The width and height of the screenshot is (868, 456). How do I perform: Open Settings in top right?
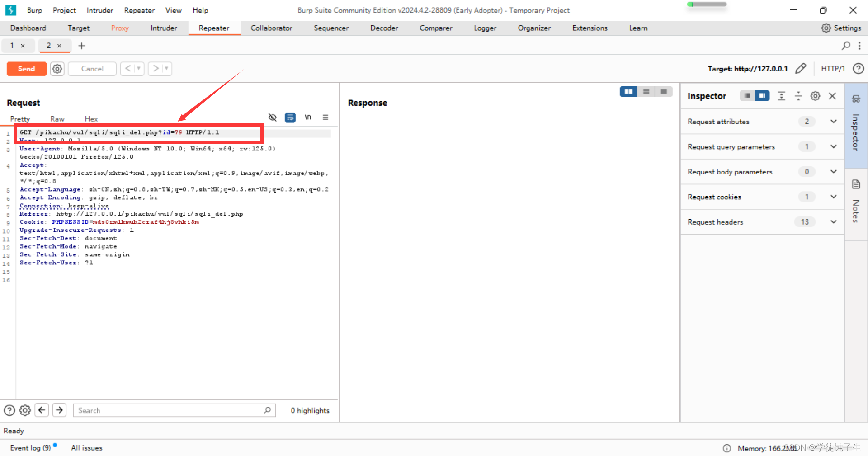(841, 28)
